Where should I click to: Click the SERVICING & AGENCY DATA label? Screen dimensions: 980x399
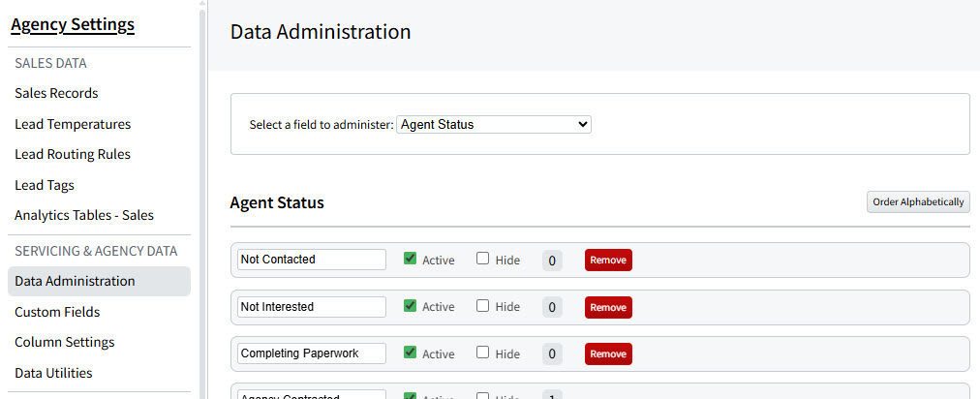pyautogui.click(x=96, y=251)
